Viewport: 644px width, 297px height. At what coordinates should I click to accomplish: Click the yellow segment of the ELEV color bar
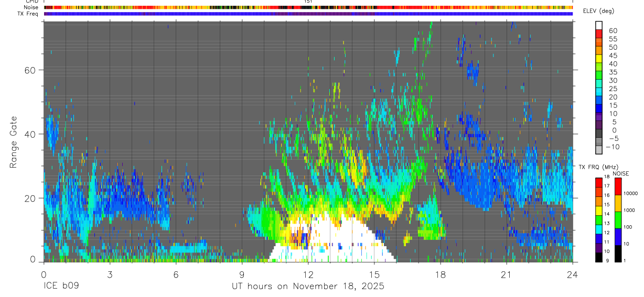click(x=599, y=59)
